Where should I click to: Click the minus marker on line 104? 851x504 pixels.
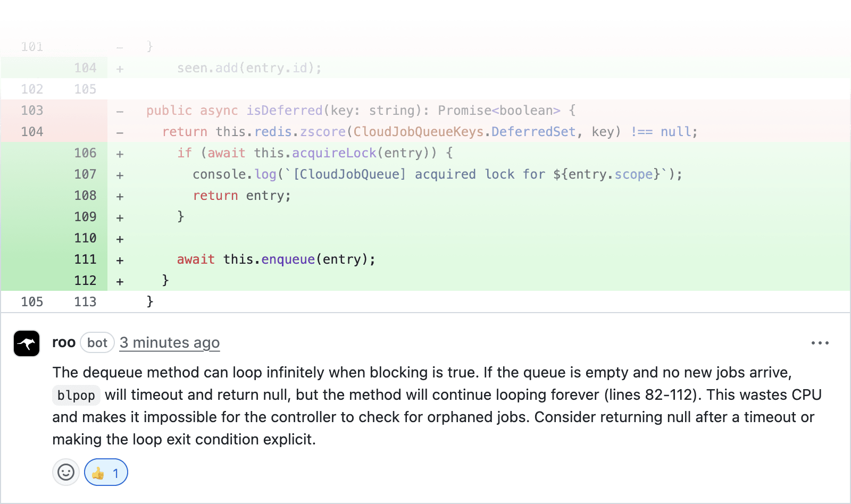[120, 131]
